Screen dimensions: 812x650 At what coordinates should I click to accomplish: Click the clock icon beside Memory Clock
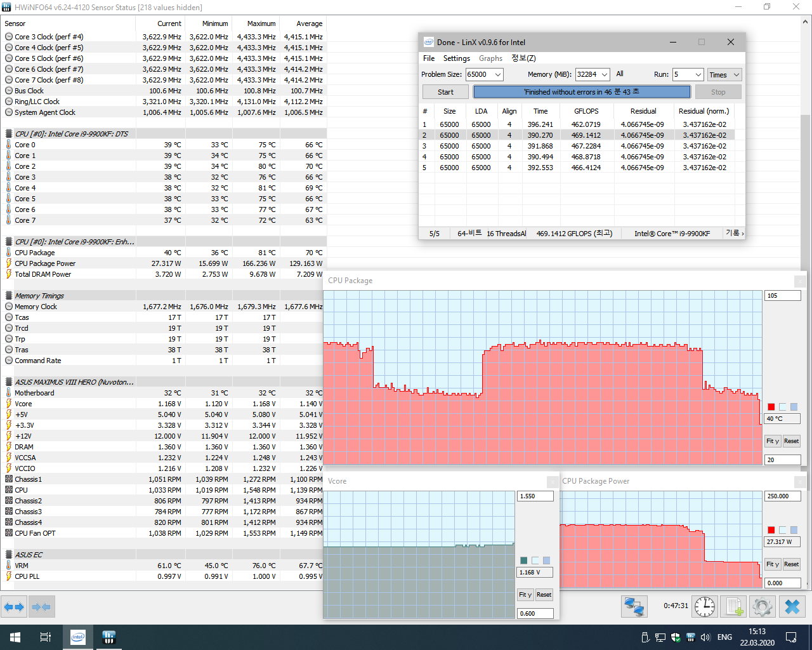pyautogui.click(x=9, y=307)
